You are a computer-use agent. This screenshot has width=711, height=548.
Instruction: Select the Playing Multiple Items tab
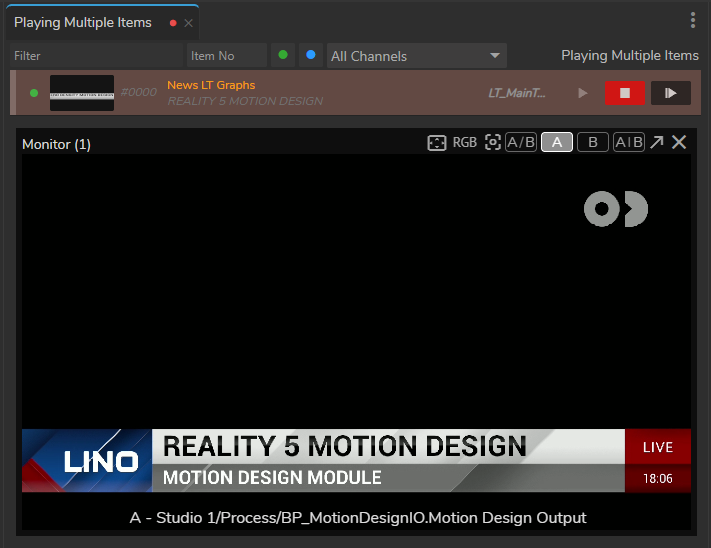84,22
